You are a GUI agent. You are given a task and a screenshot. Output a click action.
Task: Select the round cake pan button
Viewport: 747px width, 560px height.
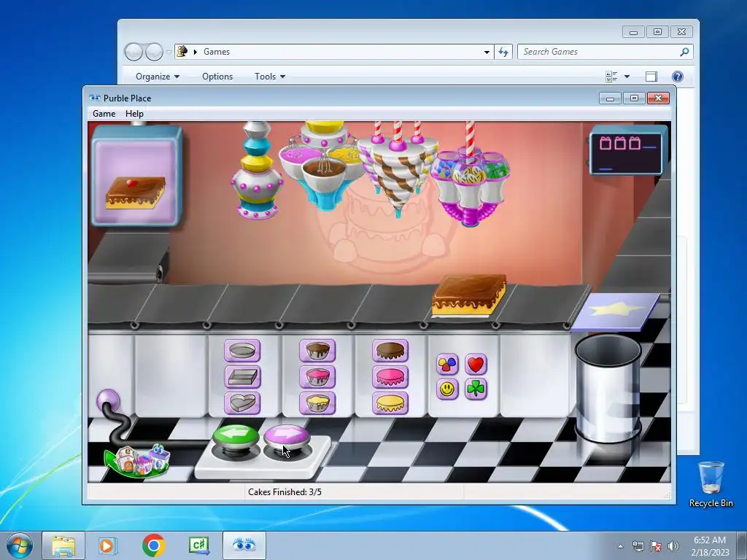[x=242, y=351]
